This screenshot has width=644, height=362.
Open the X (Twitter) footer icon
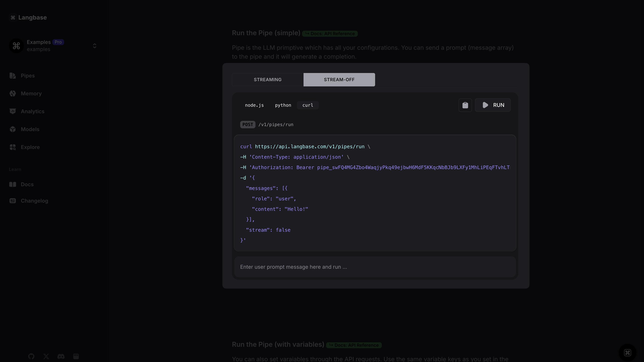[x=46, y=356]
